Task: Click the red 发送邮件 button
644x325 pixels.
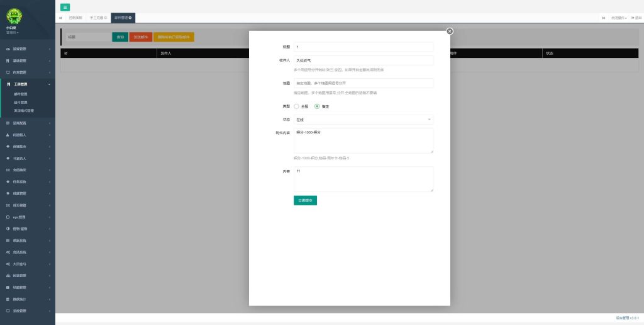Action: (140, 37)
